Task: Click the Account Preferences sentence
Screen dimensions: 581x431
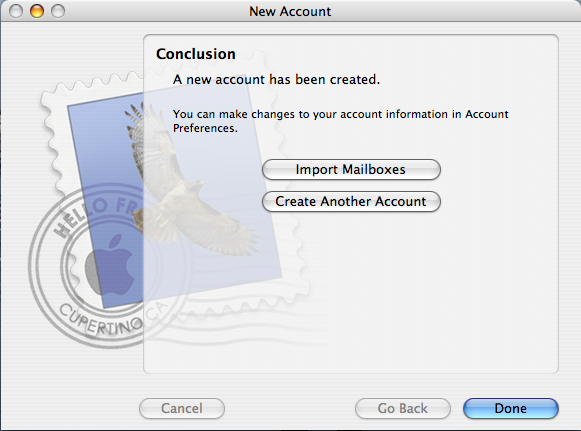Action: pyautogui.click(x=341, y=121)
